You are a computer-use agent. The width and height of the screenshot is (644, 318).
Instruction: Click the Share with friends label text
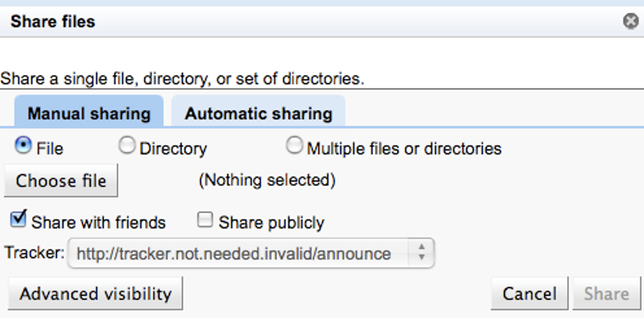(98, 223)
